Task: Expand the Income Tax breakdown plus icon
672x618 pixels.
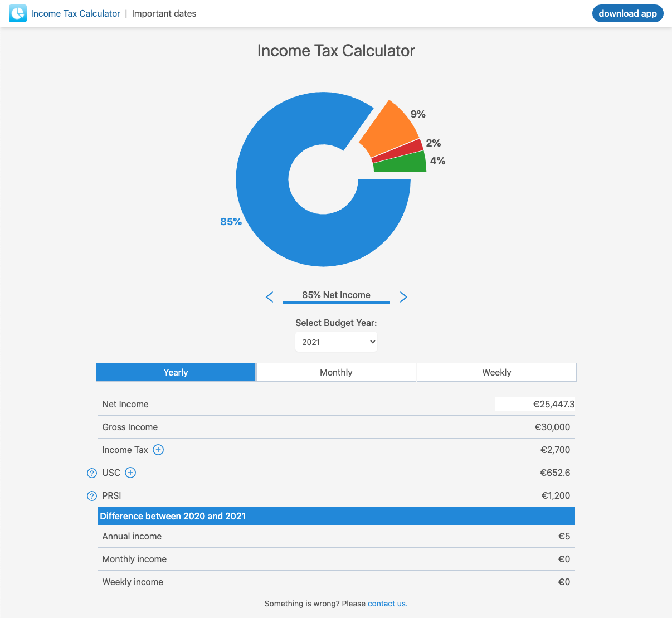Action: click(158, 450)
